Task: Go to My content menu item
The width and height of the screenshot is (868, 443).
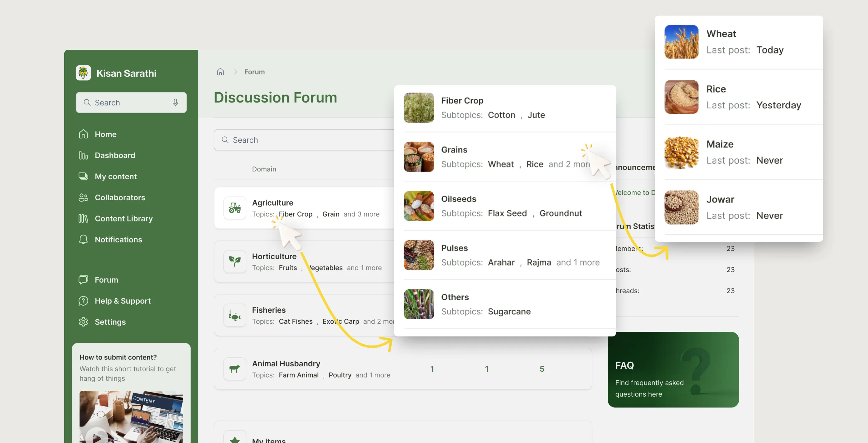Action: pos(116,176)
